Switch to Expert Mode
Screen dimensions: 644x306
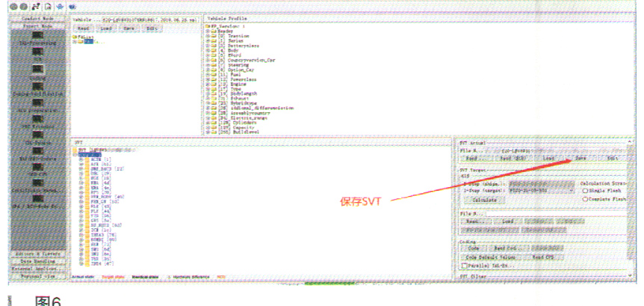[x=38, y=26]
